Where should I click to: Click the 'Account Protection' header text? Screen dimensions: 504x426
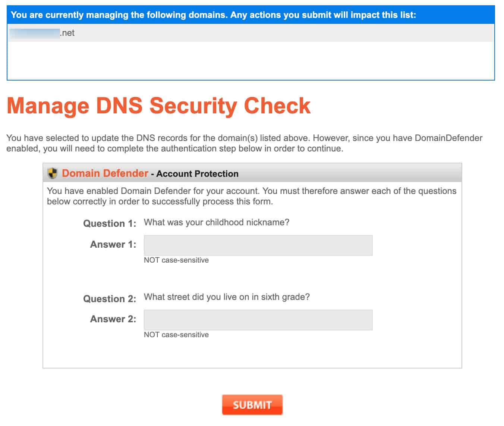click(x=197, y=173)
